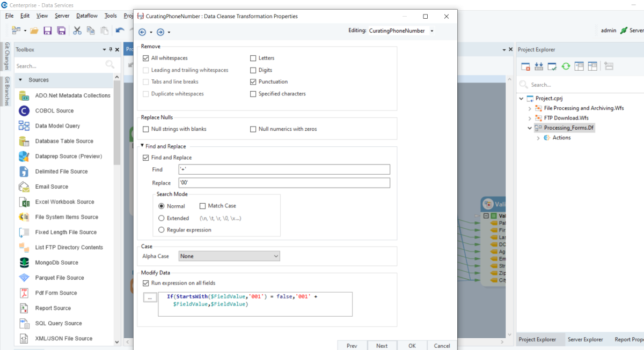Click OK to apply transformation properties
Image resolution: width=644 pixels, height=350 pixels.
click(x=412, y=346)
